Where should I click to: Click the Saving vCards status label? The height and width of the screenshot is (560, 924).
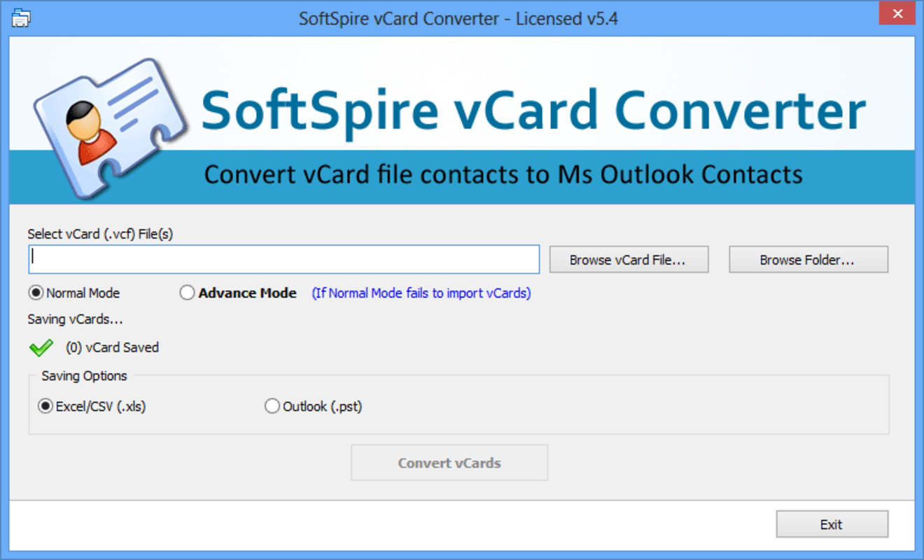(x=76, y=319)
